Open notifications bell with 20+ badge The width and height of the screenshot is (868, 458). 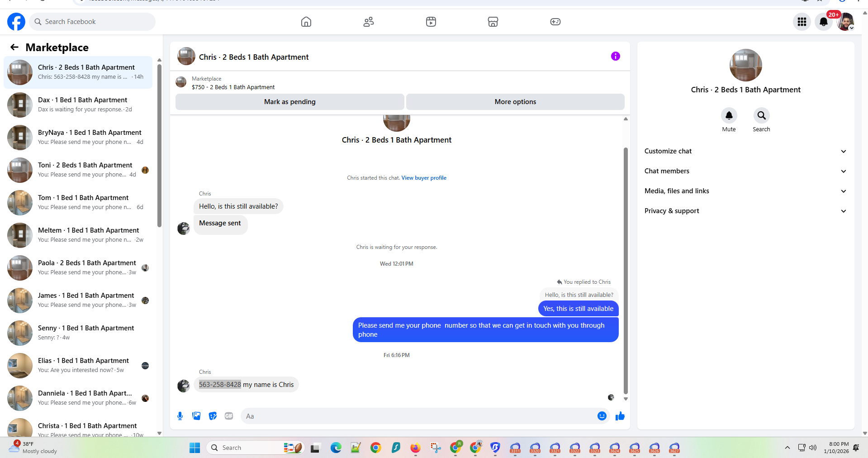click(824, 22)
